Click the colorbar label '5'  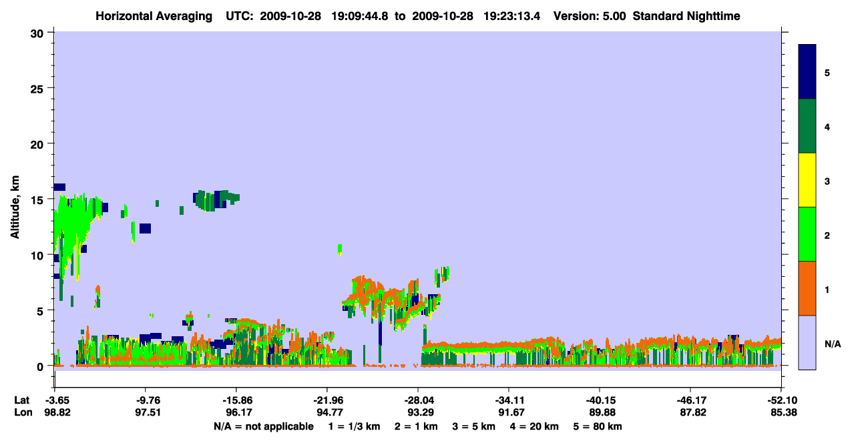pos(827,72)
